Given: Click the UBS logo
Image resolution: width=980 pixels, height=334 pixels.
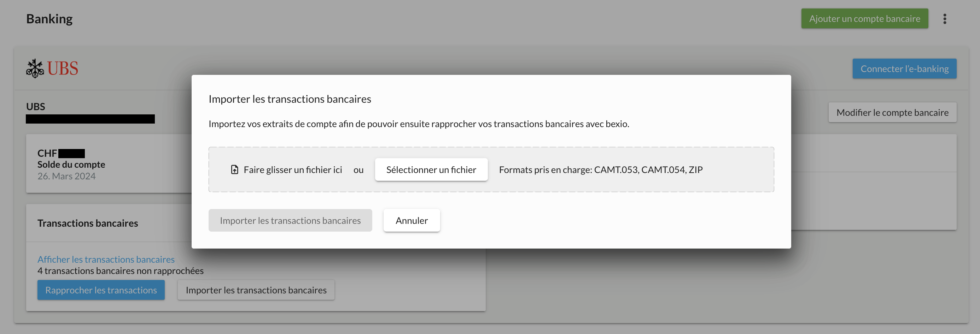Looking at the screenshot, I should coord(52,68).
